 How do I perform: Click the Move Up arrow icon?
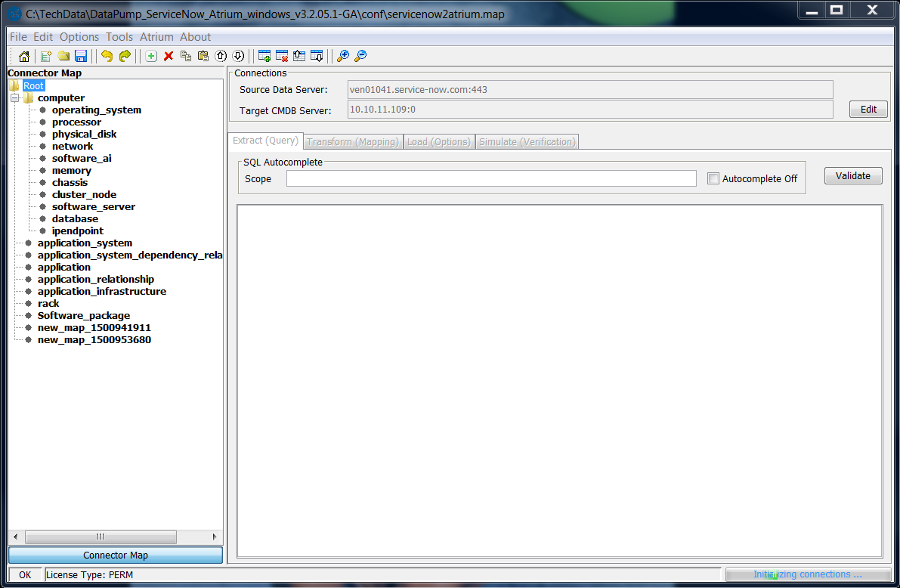coord(221,56)
